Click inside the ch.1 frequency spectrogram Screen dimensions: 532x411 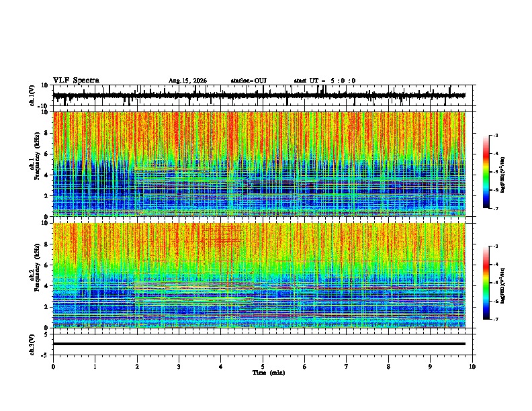[259, 164]
